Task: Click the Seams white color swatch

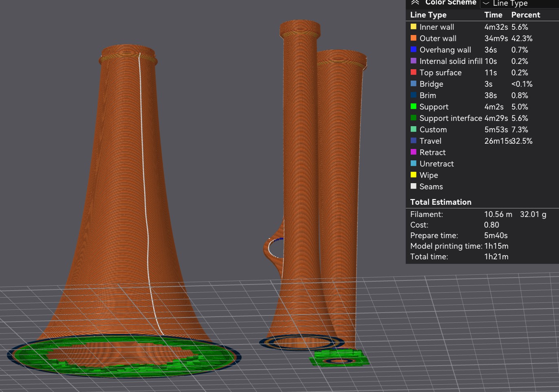Action: (414, 186)
